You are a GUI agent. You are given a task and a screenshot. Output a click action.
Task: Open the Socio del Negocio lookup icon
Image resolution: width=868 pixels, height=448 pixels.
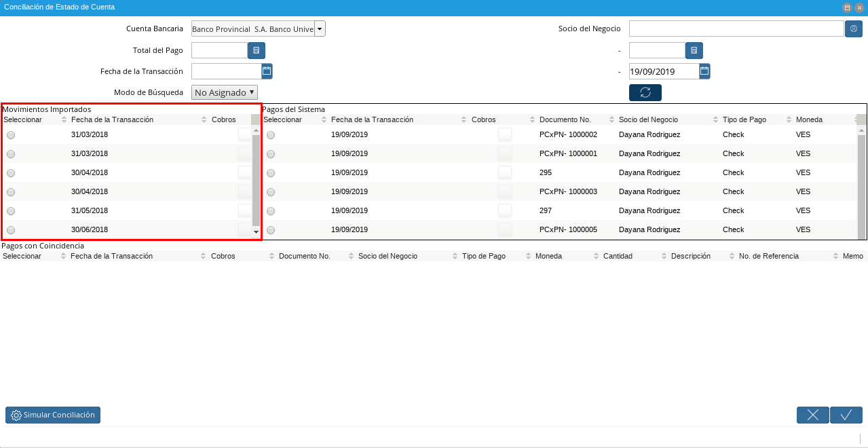click(x=853, y=29)
